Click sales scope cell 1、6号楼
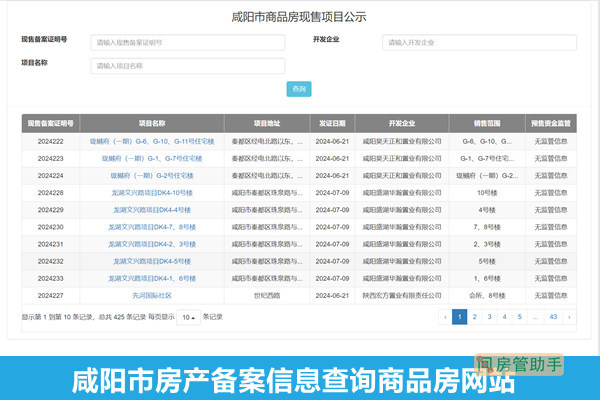The image size is (600, 400). [487, 279]
